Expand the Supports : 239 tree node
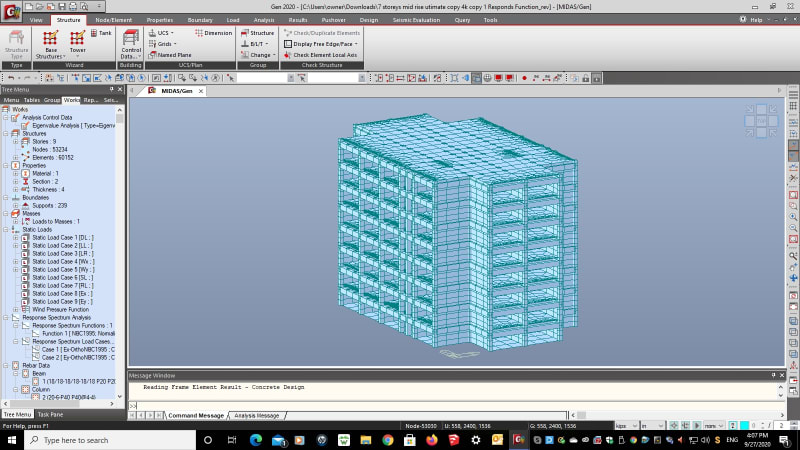Screen dimensions: 800x450 point(16,206)
